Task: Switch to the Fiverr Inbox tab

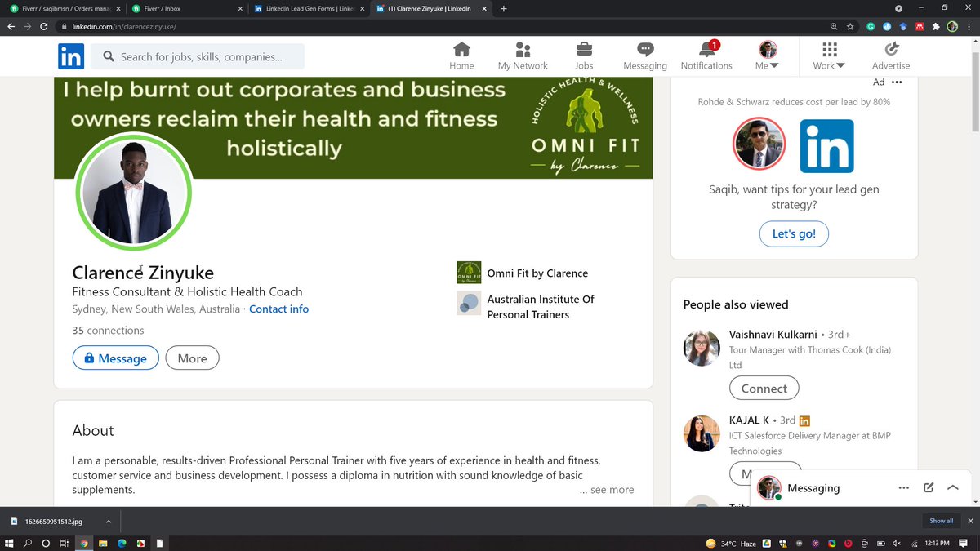Action: (187, 8)
